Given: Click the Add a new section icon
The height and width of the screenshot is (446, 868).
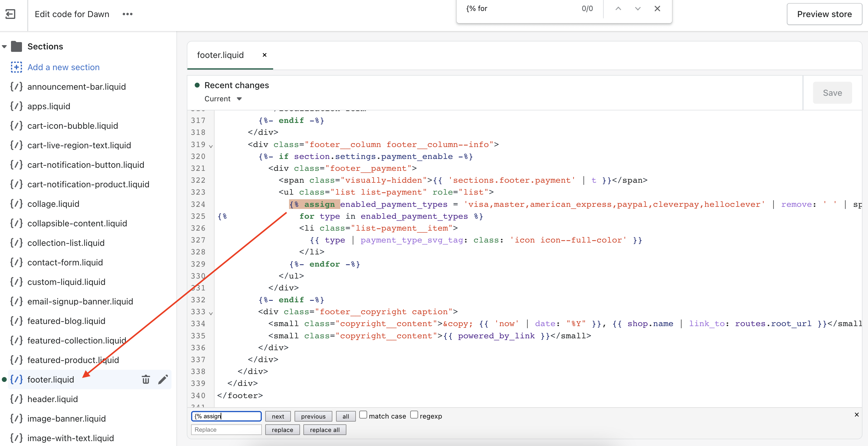Looking at the screenshot, I should pos(16,67).
